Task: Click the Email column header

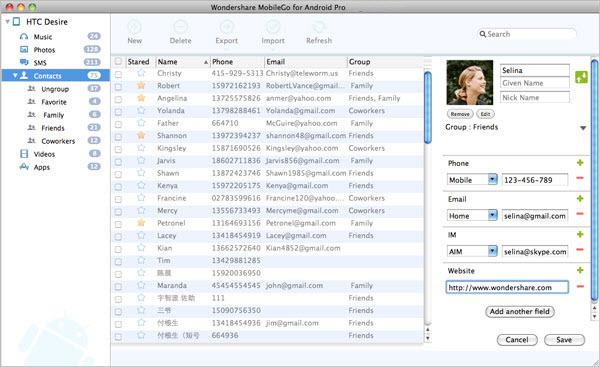Action: click(x=305, y=62)
